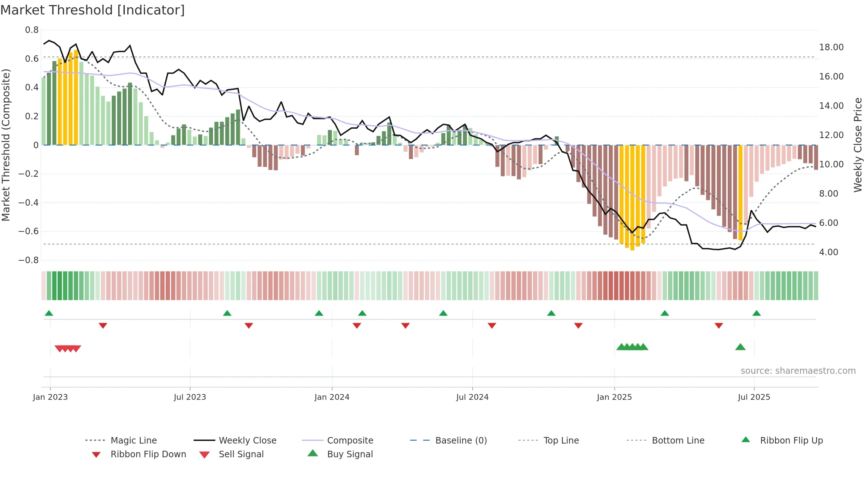Image resolution: width=868 pixels, height=488 pixels.
Task: Click the ribbon flip up marker at July 2025
Action: [x=757, y=313]
